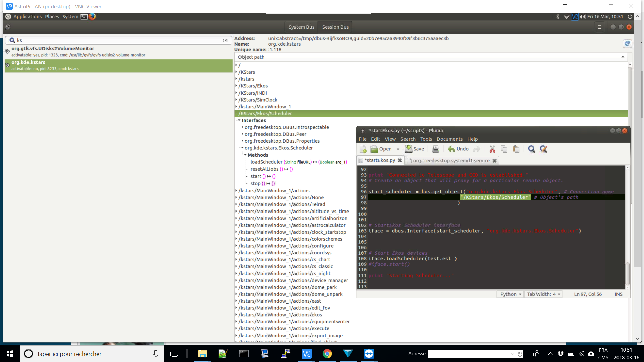
Task: Click the Bluetooth indicator in top panel
Action: [x=558, y=17]
